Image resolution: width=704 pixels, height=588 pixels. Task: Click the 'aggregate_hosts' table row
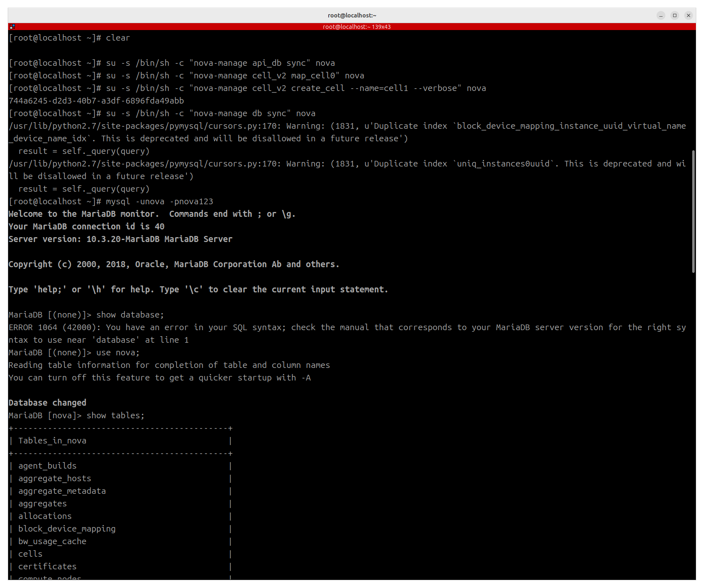click(121, 478)
